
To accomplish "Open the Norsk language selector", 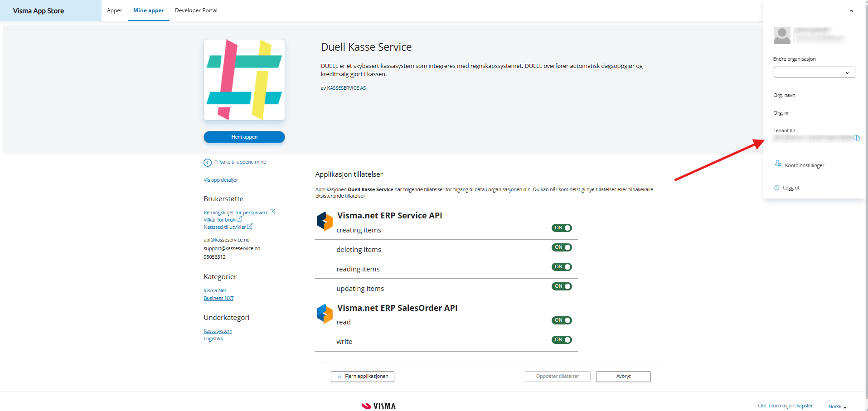I will pyautogui.click(x=837, y=406).
